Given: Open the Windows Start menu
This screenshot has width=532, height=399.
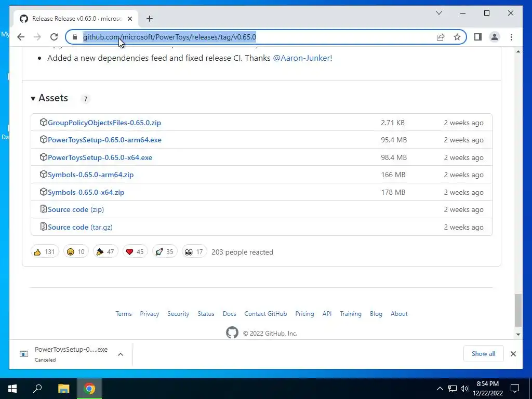Looking at the screenshot, I should pos(12,389).
